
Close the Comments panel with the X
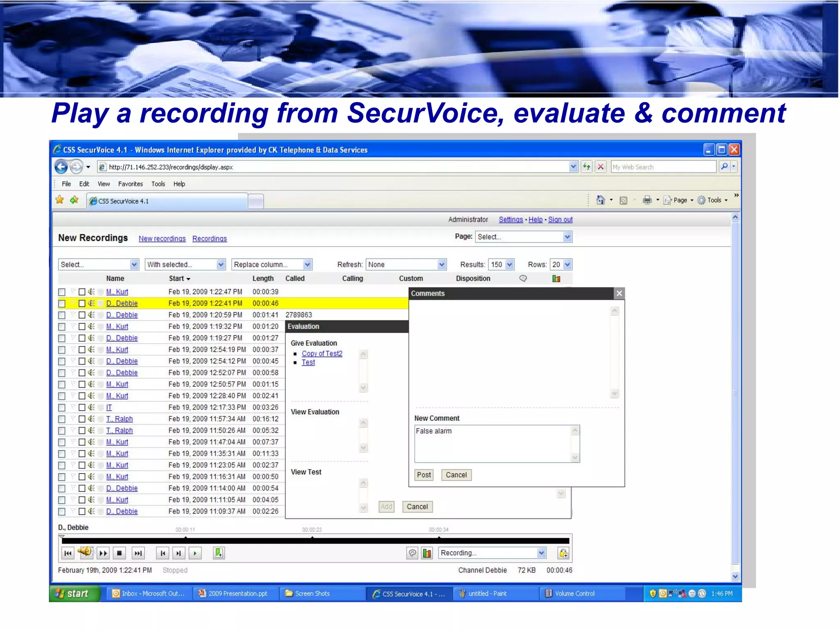click(x=619, y=293)
